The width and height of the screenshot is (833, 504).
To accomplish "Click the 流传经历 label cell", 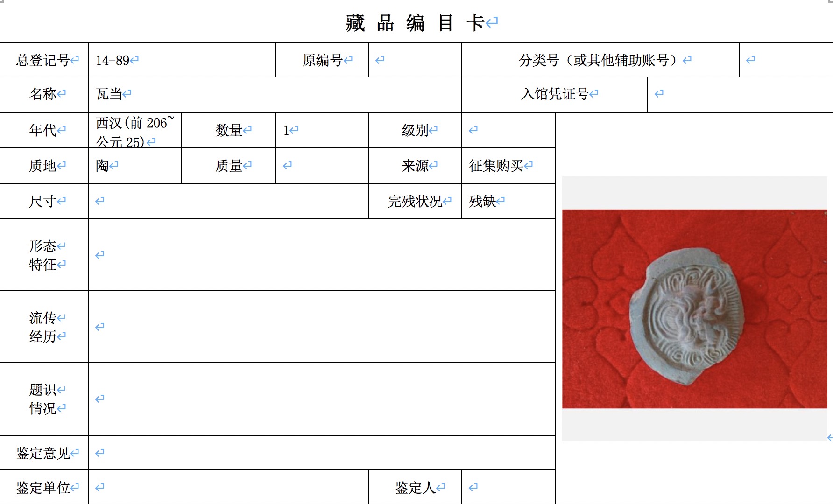I will click(44, 327).
